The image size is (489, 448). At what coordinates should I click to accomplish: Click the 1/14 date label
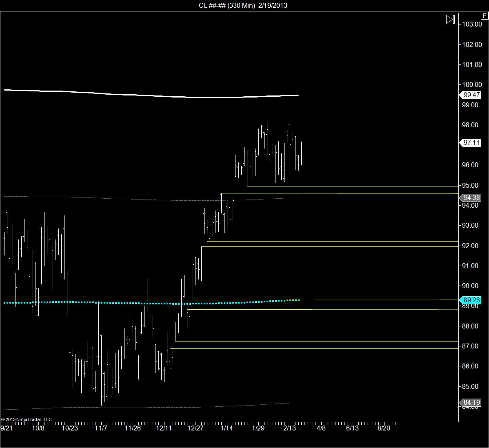point(227,428)
